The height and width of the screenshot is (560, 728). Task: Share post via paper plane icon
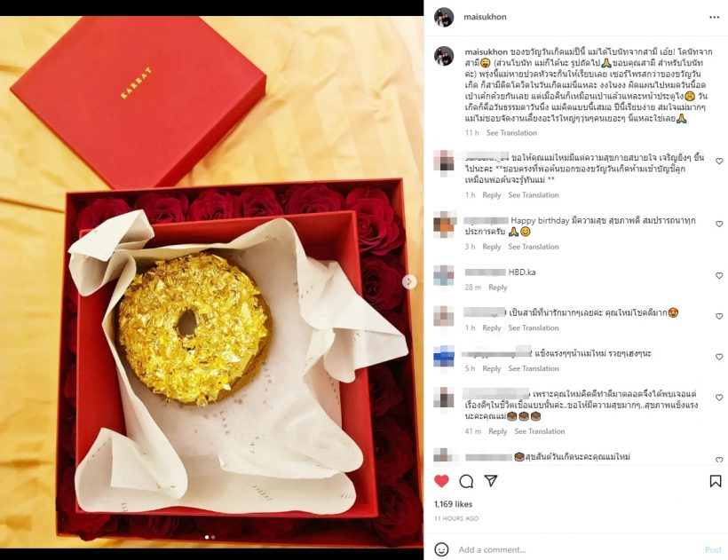pos(491,481)
